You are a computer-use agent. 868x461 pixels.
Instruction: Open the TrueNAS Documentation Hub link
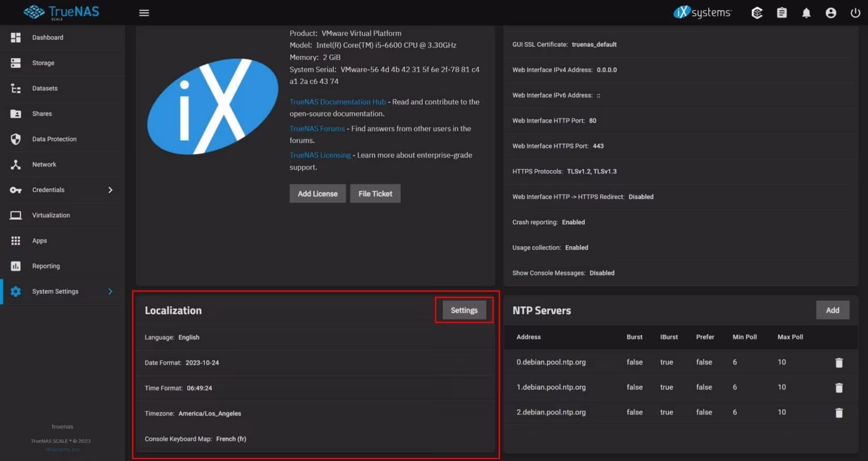click(x=338, y=102)
